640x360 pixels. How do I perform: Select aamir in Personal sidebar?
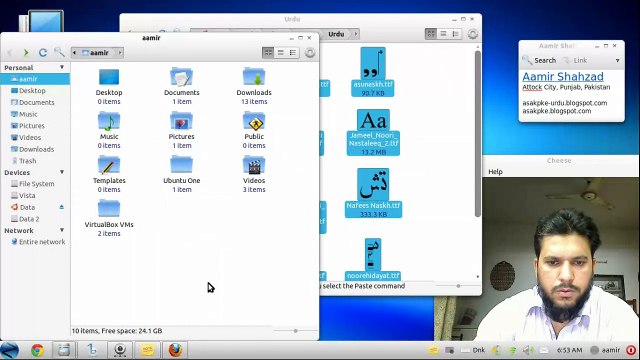pyautogui.click(x=35, y=79)
